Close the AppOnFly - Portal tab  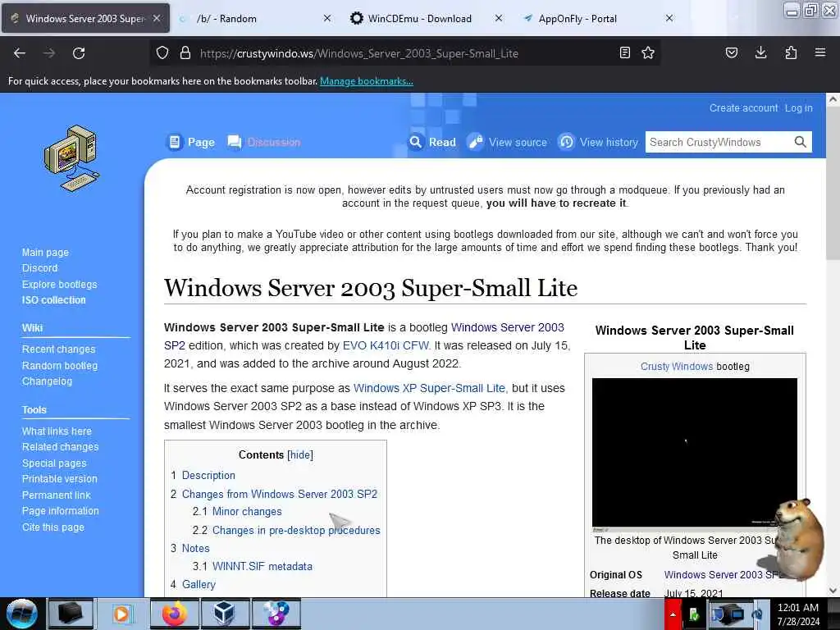(669, 18)
